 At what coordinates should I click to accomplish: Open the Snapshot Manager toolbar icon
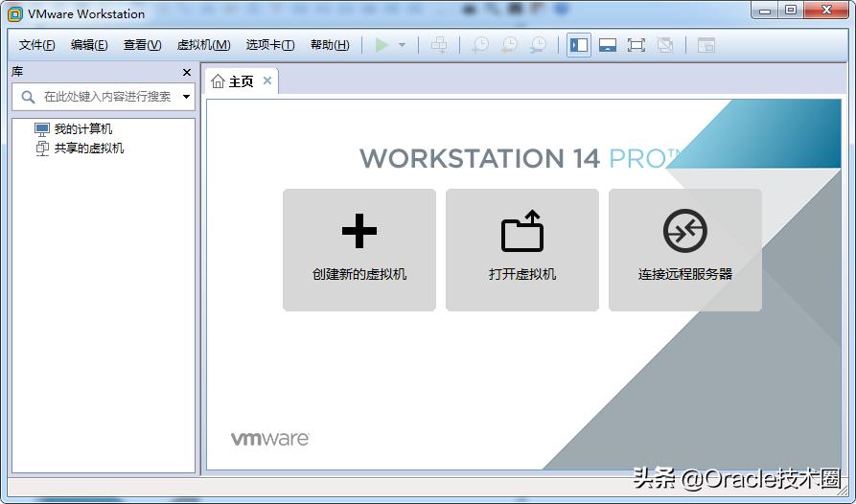[x=538, y=45]
